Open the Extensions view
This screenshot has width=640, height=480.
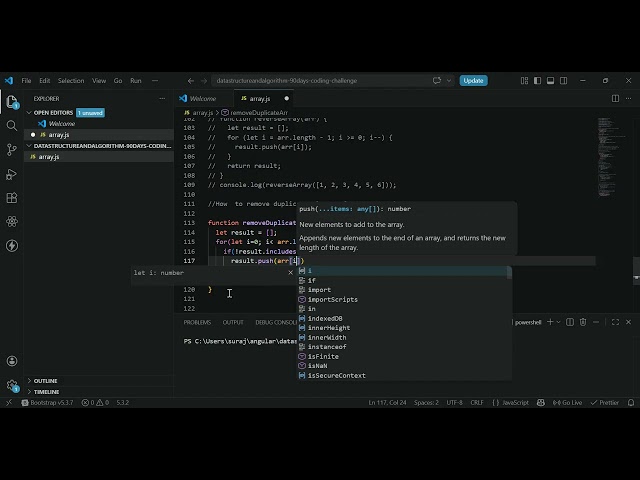(x=12, y=198)
